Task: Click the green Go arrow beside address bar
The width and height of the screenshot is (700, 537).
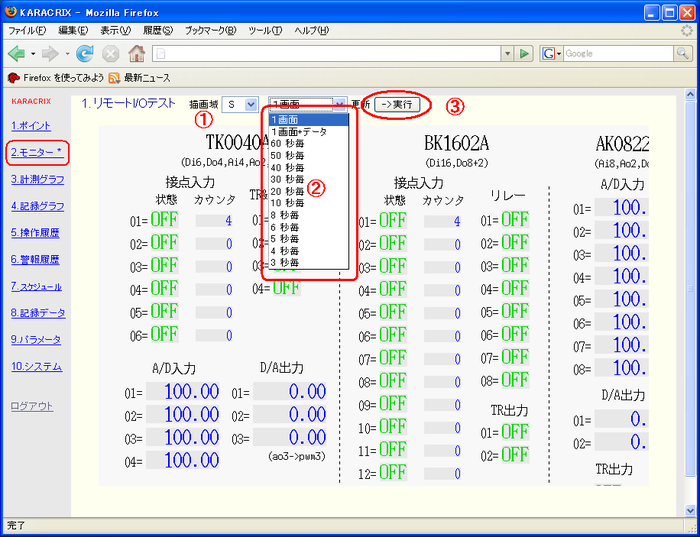Action: coord(524,54)
